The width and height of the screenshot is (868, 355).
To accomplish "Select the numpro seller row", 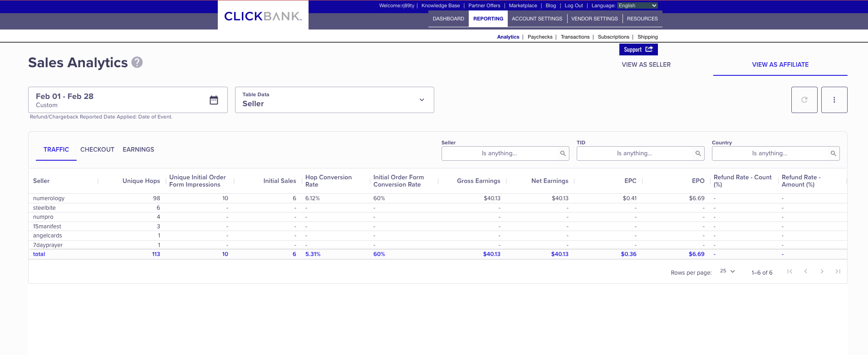I will click(x=437, y=217).
